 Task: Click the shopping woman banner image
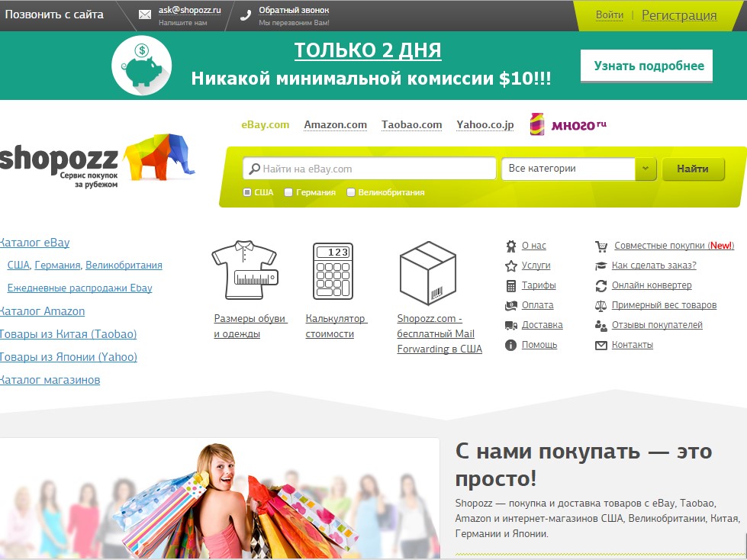pyautogui.click(x=220, y=498)
